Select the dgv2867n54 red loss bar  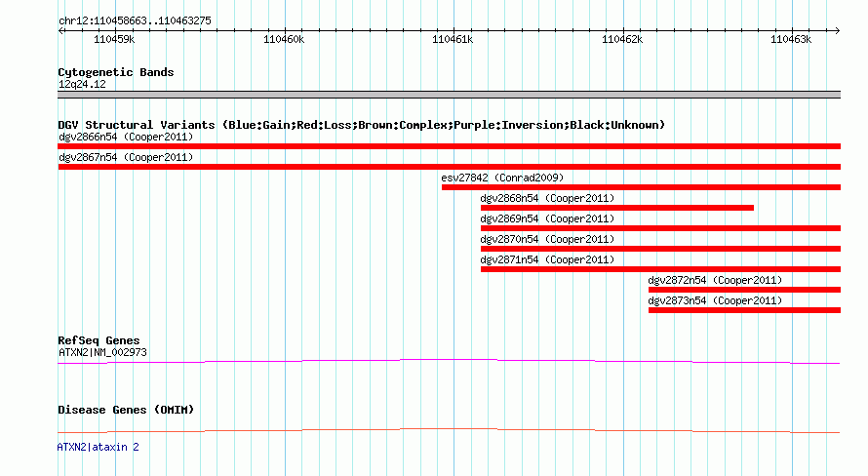(449, 167)
